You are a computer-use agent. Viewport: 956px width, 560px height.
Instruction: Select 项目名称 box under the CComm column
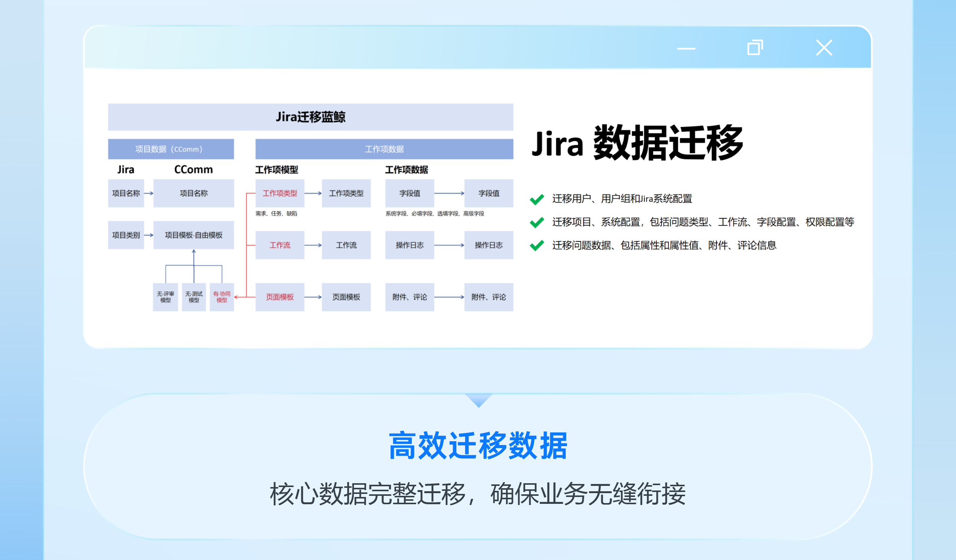point(193,193)
